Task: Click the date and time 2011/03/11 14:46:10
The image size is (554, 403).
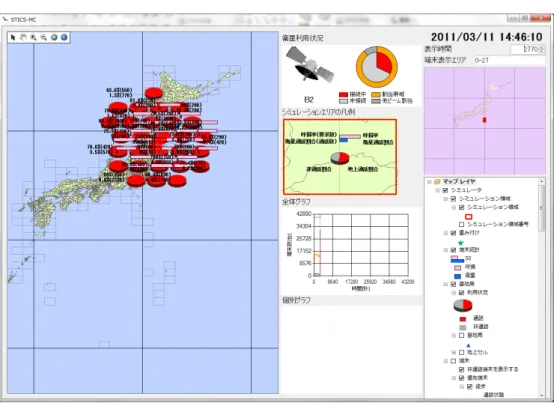Action: 487,37
